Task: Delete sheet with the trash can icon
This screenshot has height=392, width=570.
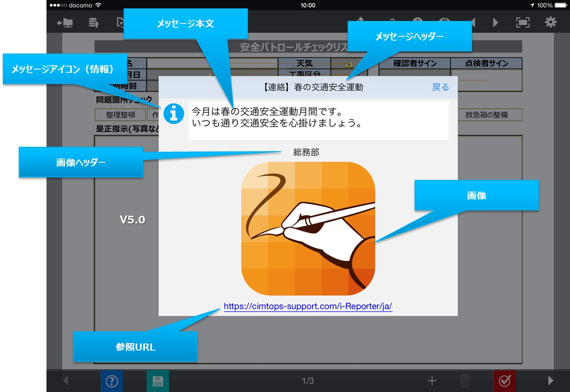Action: click(x=465, y=381)
